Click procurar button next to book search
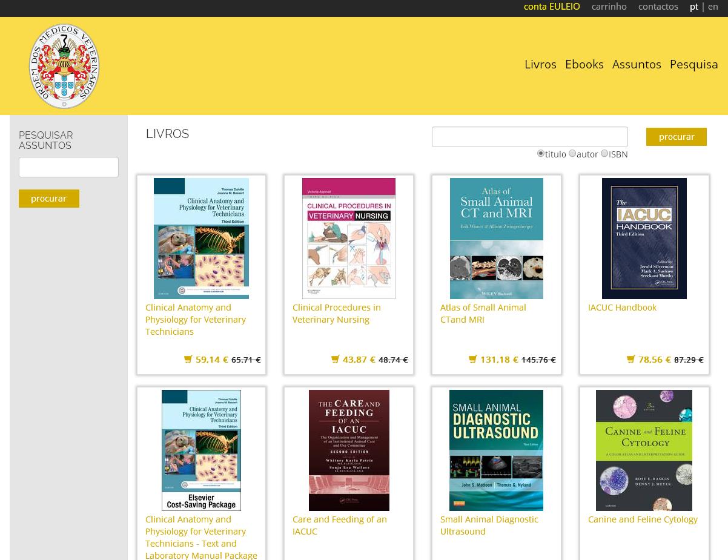This screenshot has height=560, width=728. [677, 137]
